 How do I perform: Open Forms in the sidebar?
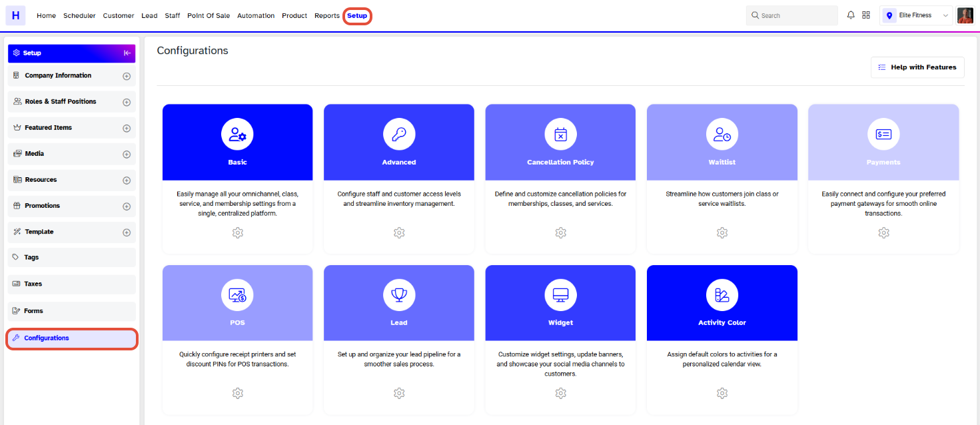pyautogui.click(x=71, y=311)
